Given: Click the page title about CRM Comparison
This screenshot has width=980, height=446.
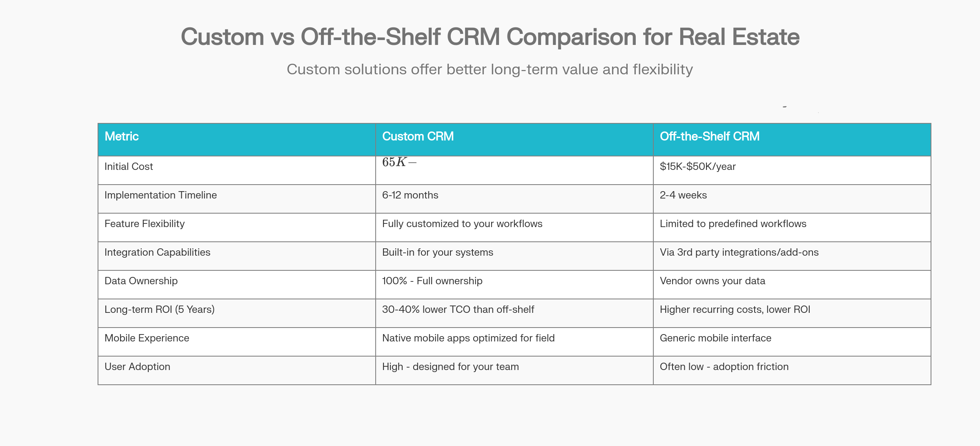Looking at the screenshot, I should [490, 37].
